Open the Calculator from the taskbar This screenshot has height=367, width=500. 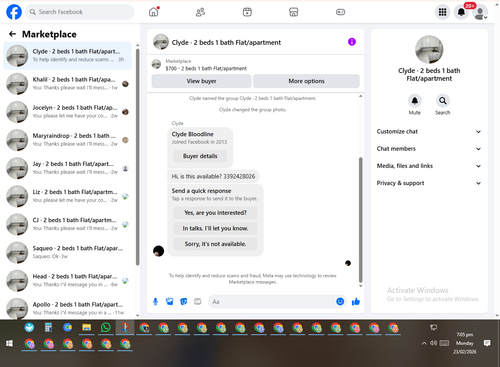(x=49, y=328)
